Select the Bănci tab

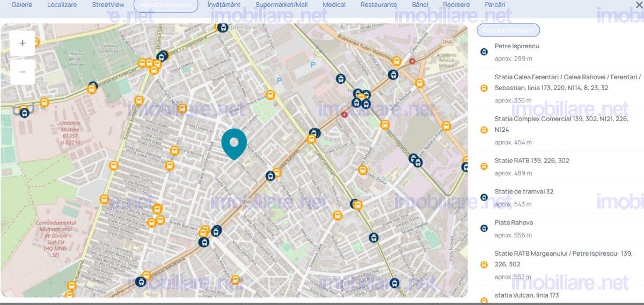click(420, 5)
